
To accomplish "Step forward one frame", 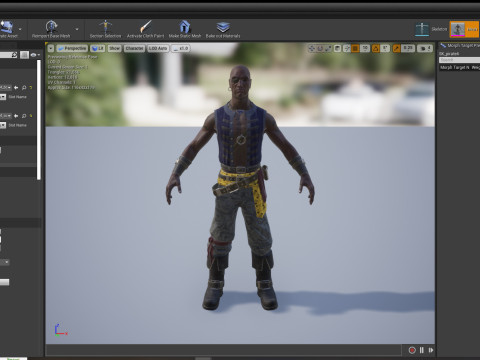I will coord(431,350).
